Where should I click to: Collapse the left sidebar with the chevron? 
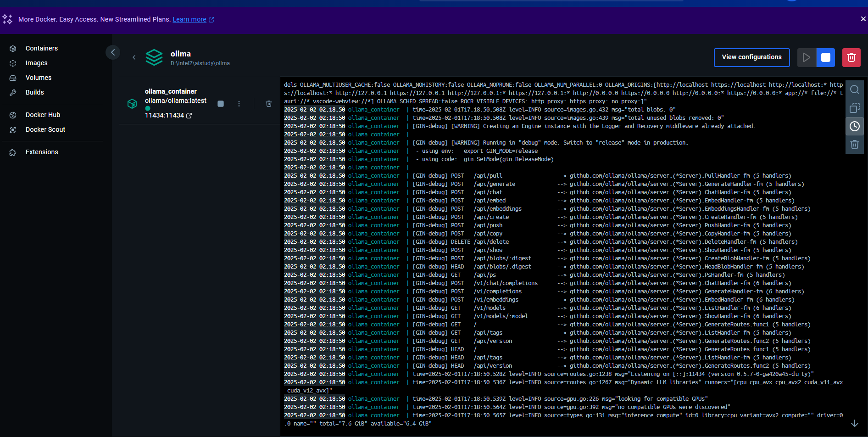(113, 52)
